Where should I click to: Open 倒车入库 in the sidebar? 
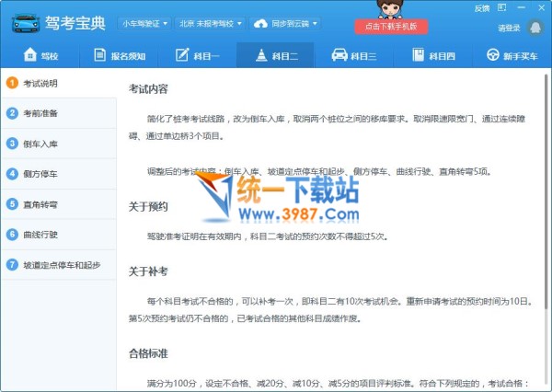click(59, 144)
